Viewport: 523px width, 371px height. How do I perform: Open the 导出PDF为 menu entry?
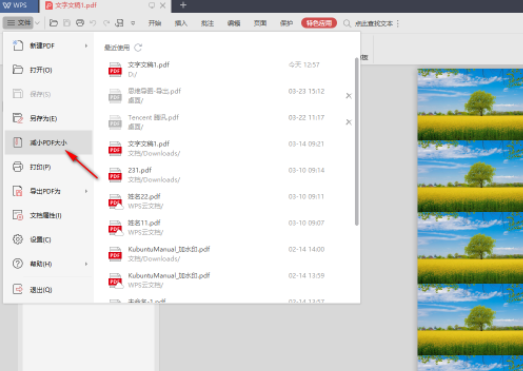coord(48,191)
